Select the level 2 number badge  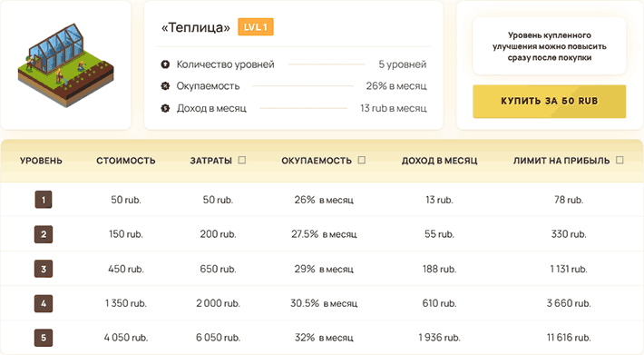[x=44, y=234]
